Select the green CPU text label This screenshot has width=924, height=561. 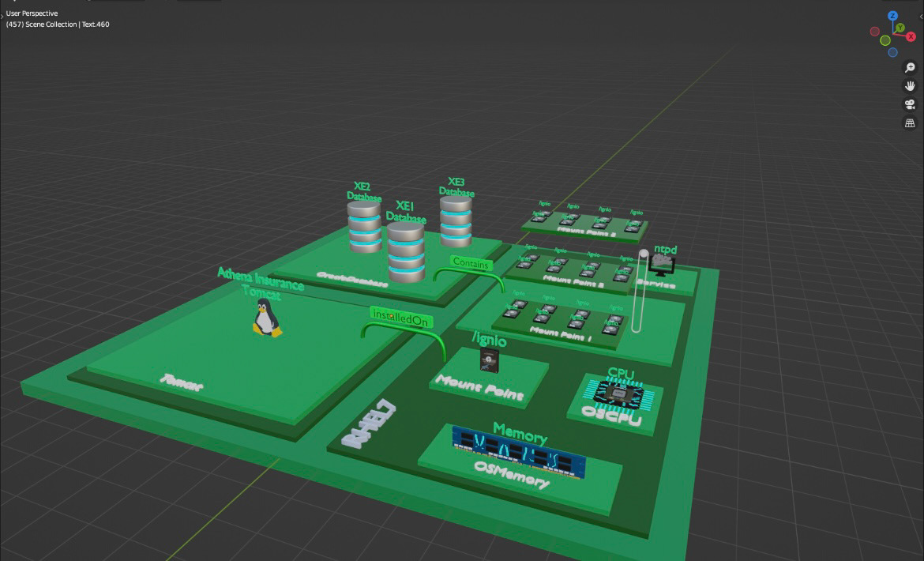click(x=621, y=374)
